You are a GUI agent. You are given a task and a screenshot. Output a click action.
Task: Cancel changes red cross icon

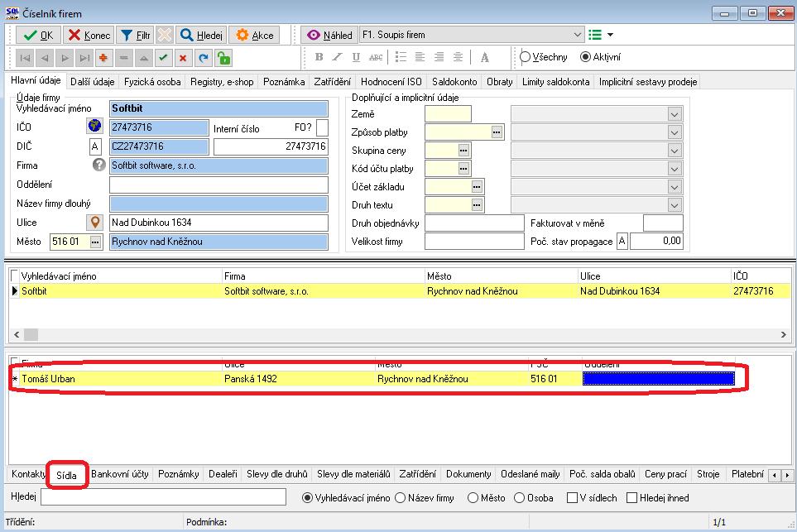pyautogui.click(x=183, y=58)
